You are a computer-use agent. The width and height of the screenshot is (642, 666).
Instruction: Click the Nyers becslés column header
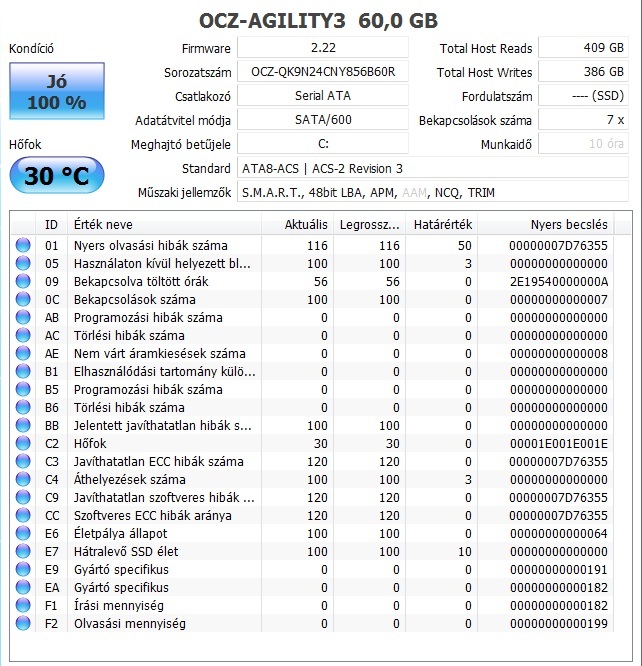(x=546, y=224)
